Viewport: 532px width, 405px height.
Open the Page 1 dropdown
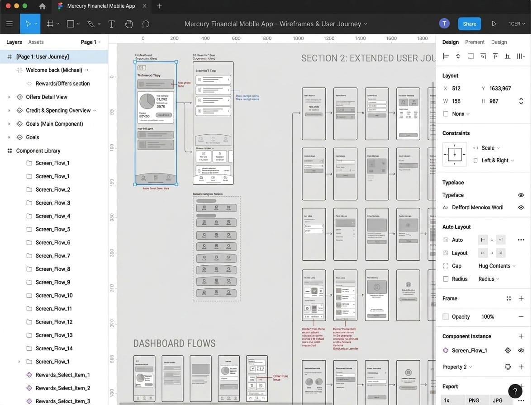click(x=90, y=42)
